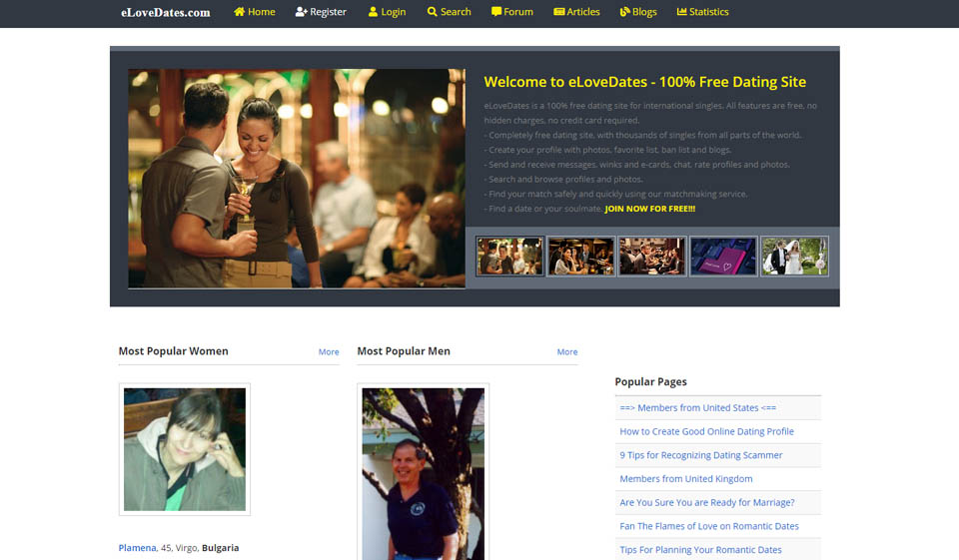Click the Register user-plus icon
The width and height of the screenshot is (959, 560).
(x=301, y=12)
